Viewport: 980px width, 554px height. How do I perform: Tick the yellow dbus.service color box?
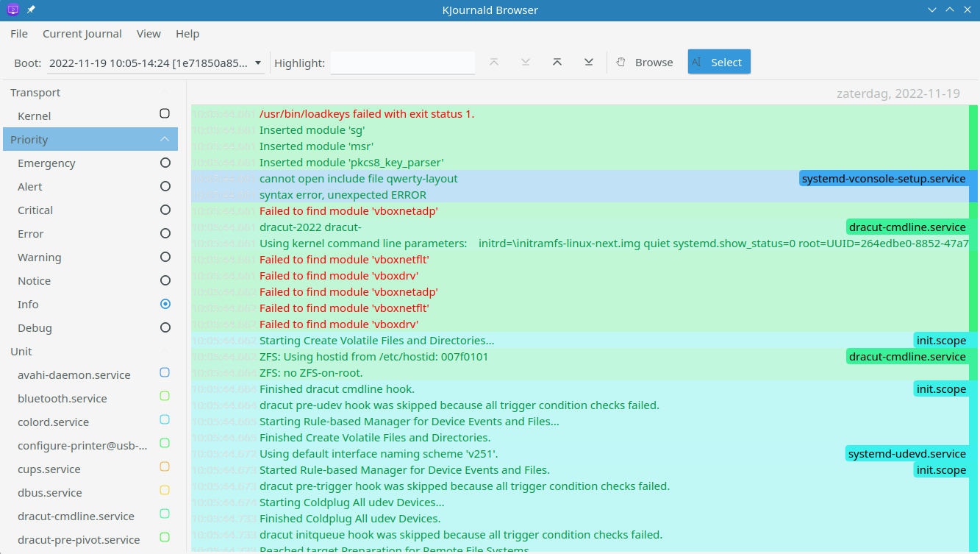point(165,490)
